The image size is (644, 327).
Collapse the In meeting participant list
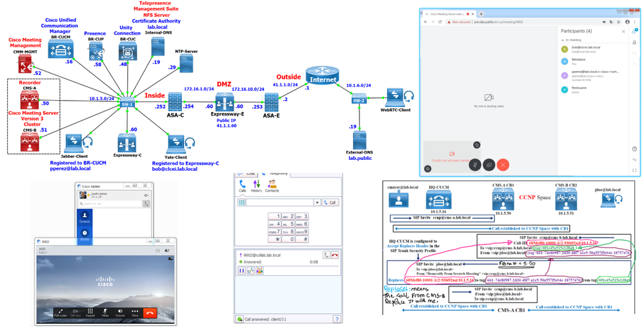click(x=563, y=40)
